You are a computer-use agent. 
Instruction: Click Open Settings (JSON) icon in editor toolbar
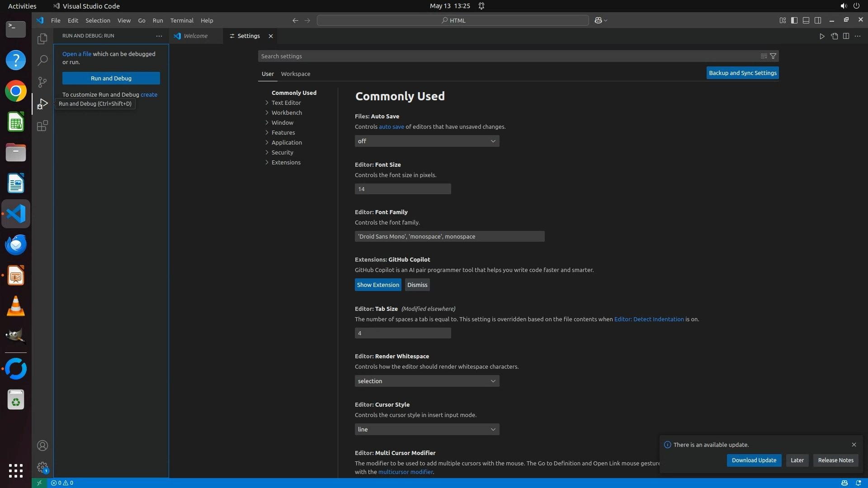pyautogui.click(x=834, y=36)
